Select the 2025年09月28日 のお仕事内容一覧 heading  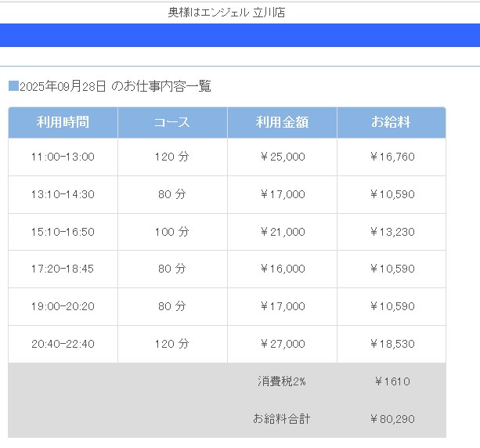[114, 86]
